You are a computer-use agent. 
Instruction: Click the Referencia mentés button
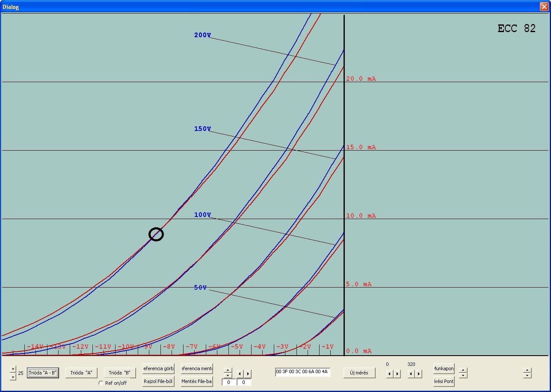[197, 368]
